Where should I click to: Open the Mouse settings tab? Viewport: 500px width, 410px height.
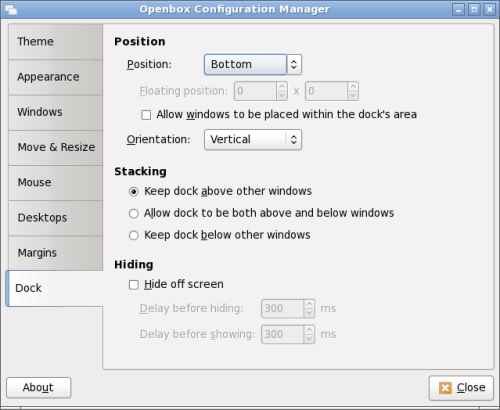pyautogui.click(x=55, y=183)
